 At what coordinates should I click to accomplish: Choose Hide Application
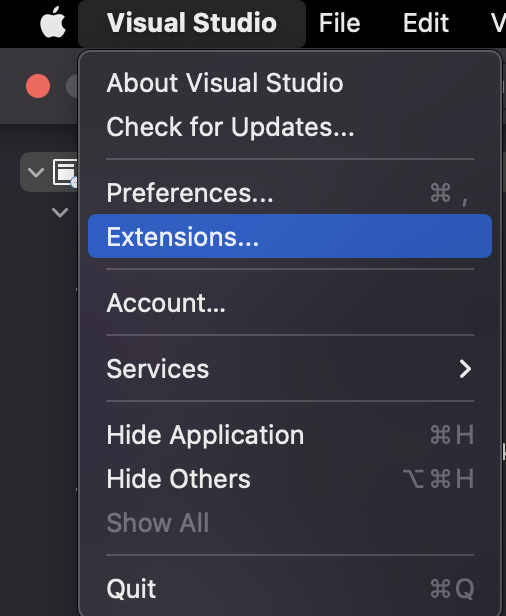click(x=290, y=435)
